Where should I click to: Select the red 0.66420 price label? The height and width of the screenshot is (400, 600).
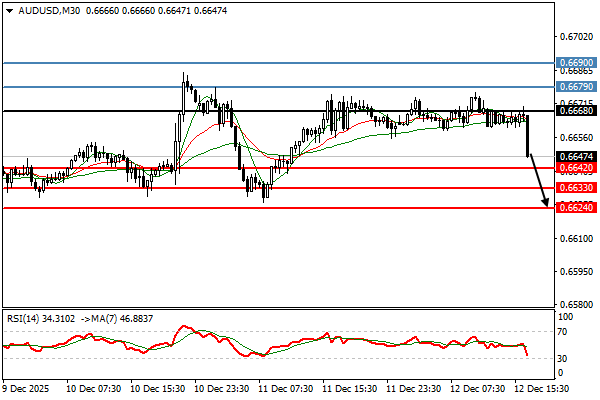click(575, 168)
